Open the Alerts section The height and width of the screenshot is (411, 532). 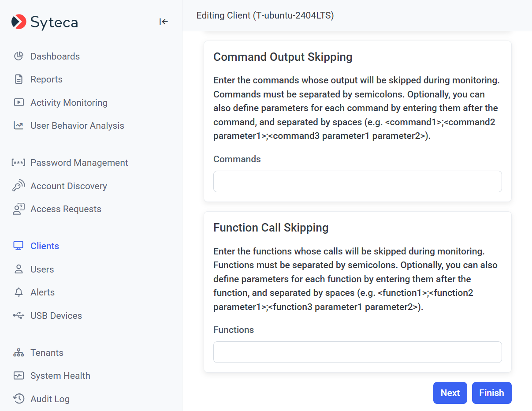point(42,292)
